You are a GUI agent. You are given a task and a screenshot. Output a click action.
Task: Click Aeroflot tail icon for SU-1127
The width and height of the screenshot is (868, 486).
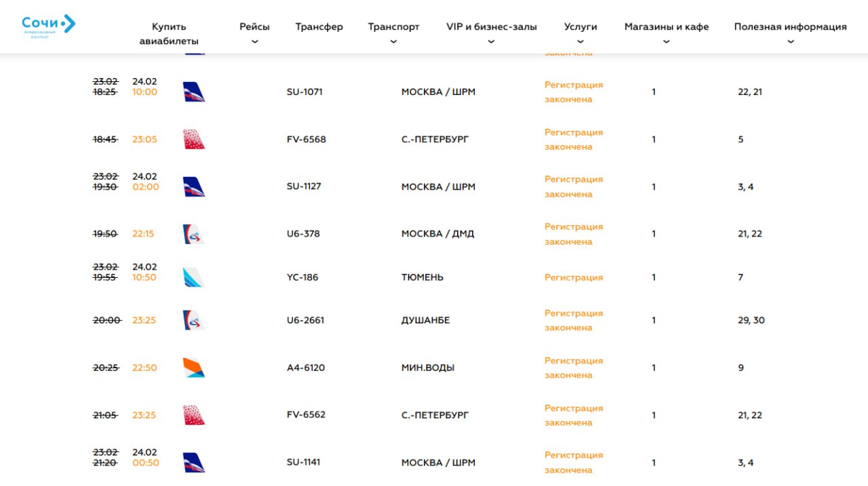click(x=194, y=186)
